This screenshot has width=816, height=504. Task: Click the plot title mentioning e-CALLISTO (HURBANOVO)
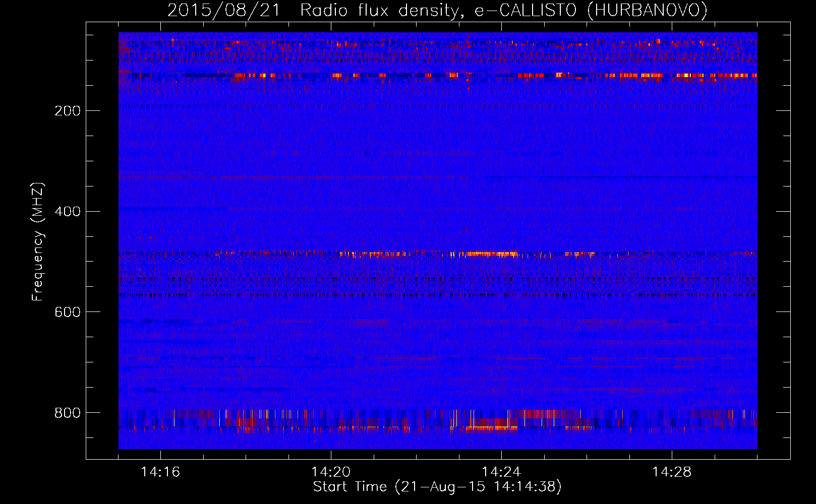[437, 10]
